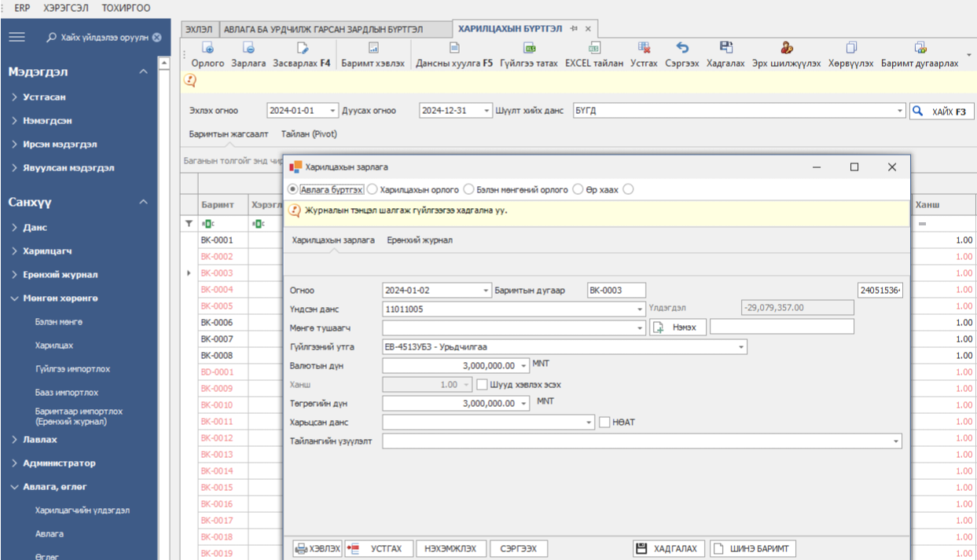Click the Зарлага toolbar icon
Screen dimensions: 977x560
(248, 48)
